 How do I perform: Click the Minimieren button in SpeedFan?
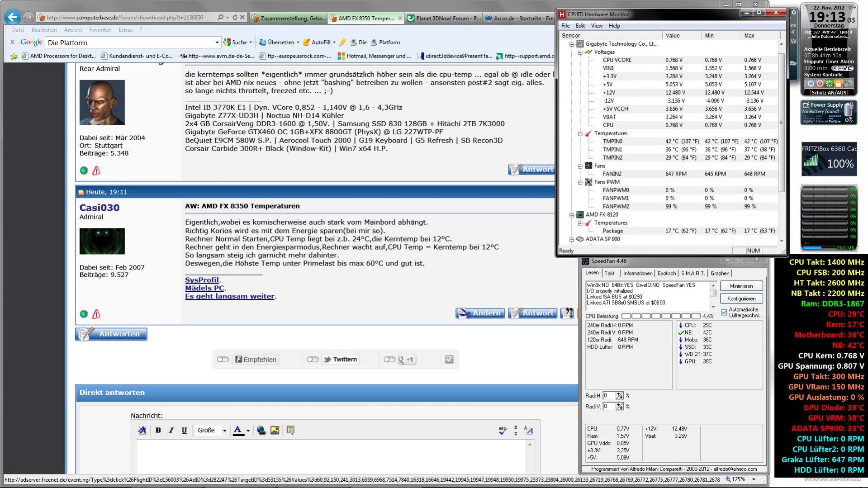(741, 286)
